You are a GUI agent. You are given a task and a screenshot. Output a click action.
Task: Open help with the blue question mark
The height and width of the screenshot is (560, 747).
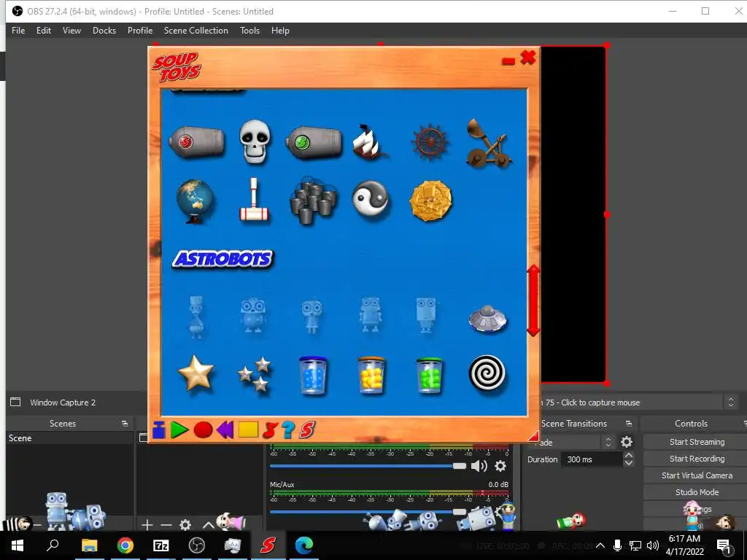pyautogui.click(x=288, y=430)
